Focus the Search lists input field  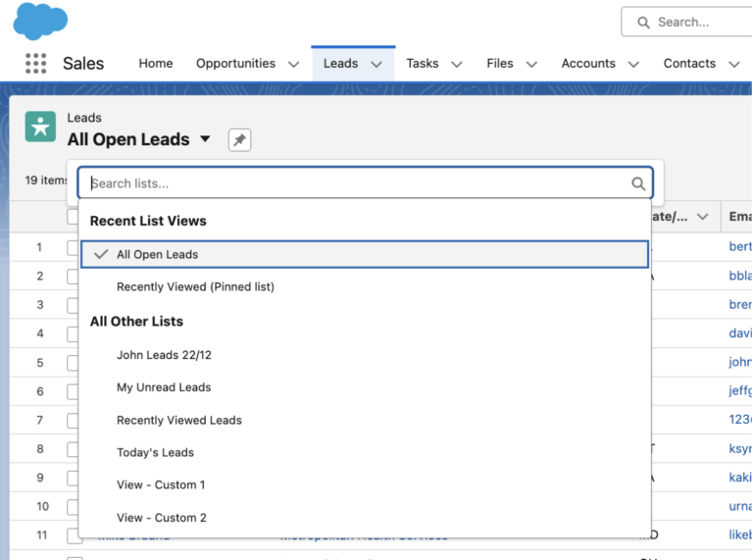[x=353, y=183]
